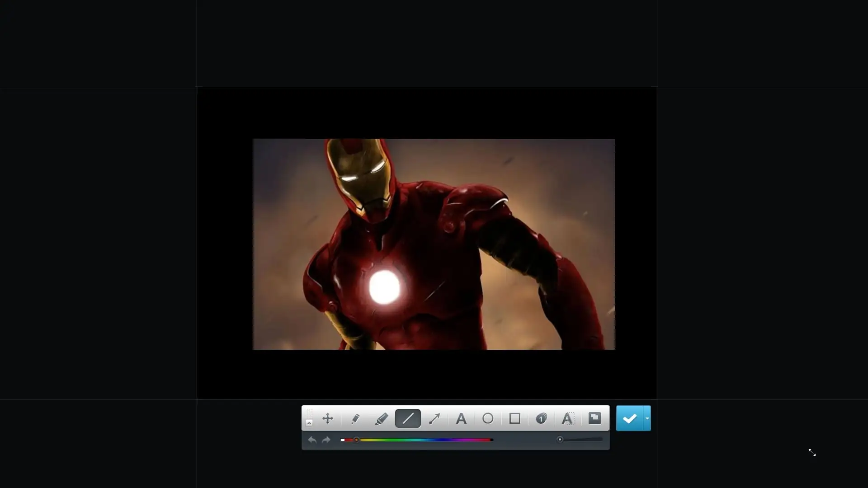The height and width of the screenshot is (488, 868).
Task: Click the rainbow color slider bar
Action: (x=417, y=440)
